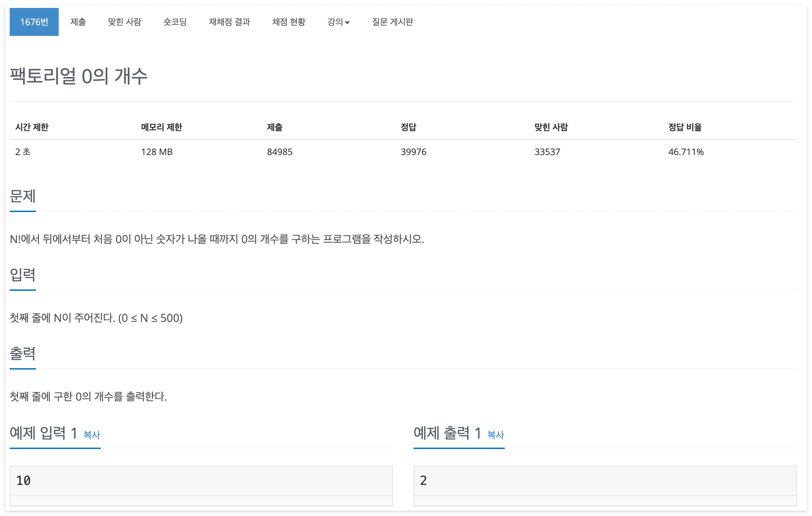Click the 예제 출력 1 heading
The width and height of the screenshot is (812, 516).
447,433
